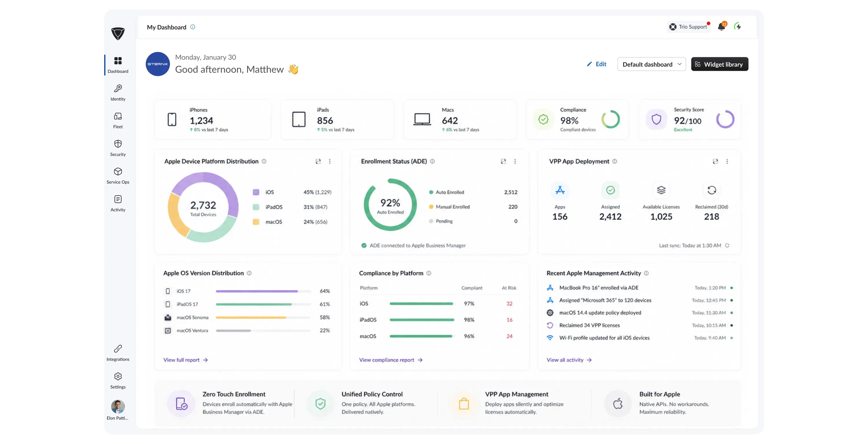Click the Zero Touch Enrollment feature icon
The width and height of the screenshot is (868, 444).
point(181,403)
